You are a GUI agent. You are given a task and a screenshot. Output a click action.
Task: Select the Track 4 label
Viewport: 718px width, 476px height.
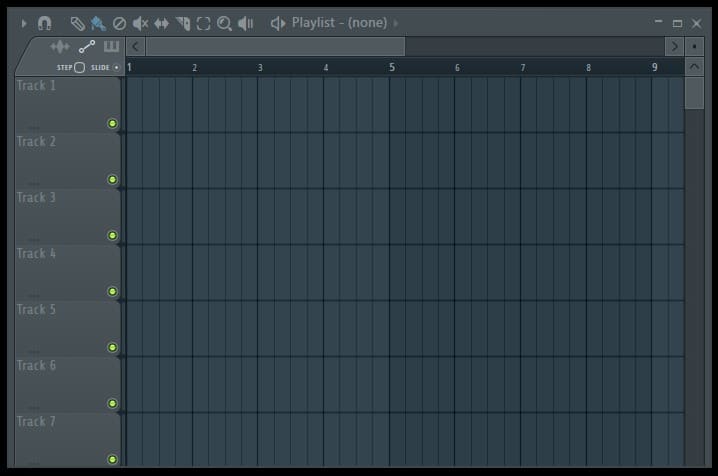36,254
